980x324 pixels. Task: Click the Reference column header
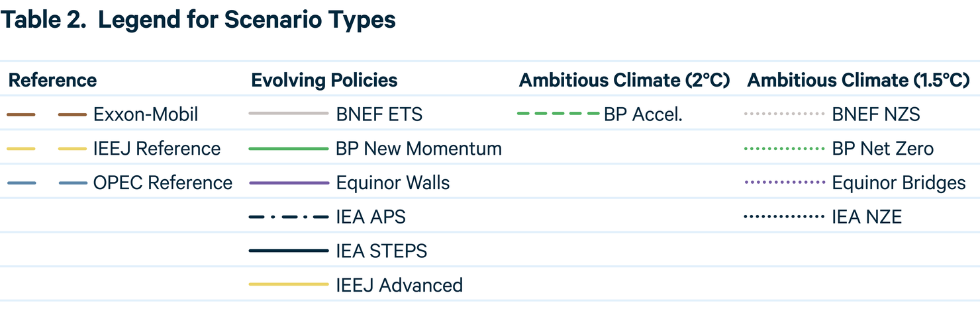coord(52,81)
